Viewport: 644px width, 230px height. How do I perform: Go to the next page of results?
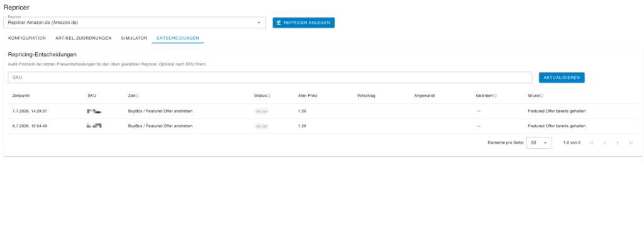(x=618, y=143)
